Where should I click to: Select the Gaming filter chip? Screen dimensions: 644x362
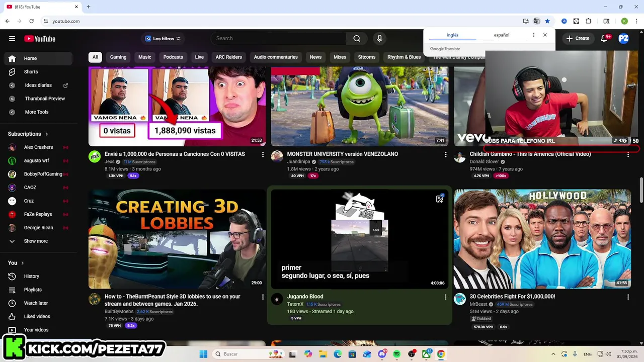click(x=118, y=57)
